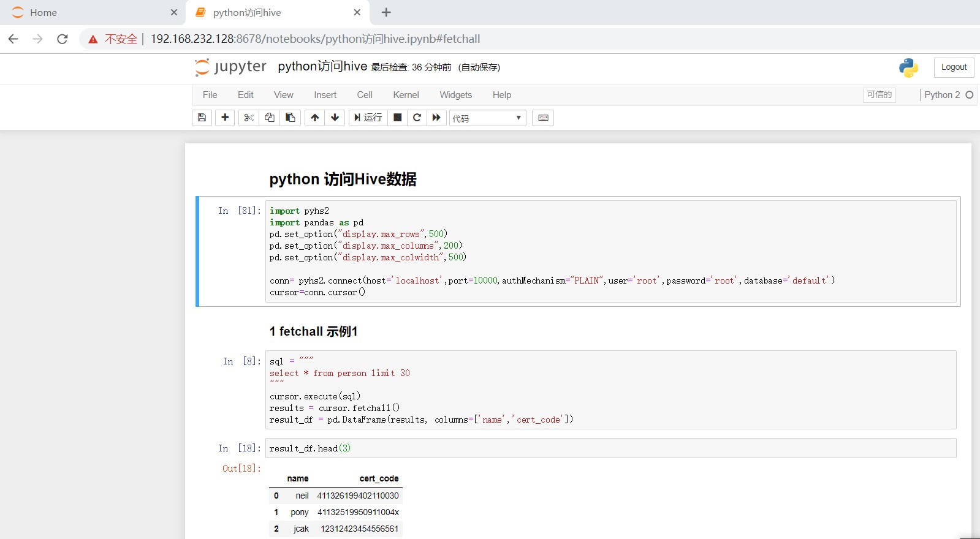Click the Python logo icon near Logout

click(909, 67)
